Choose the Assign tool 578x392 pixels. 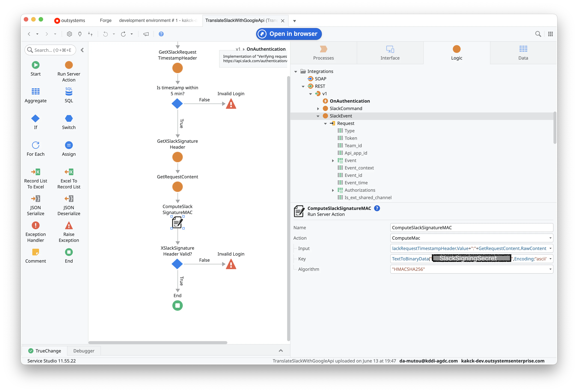[69, 149]
